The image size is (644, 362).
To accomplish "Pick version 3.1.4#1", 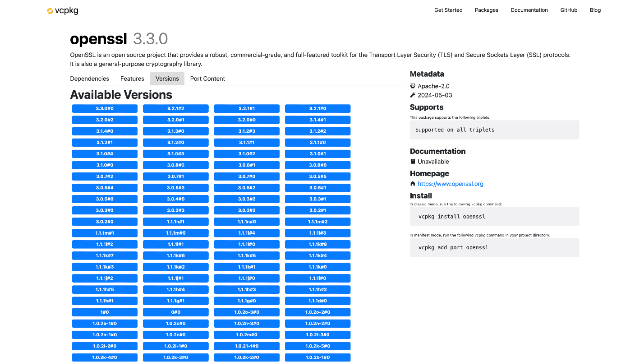I will pyautogui.click(x=317, y=120).
